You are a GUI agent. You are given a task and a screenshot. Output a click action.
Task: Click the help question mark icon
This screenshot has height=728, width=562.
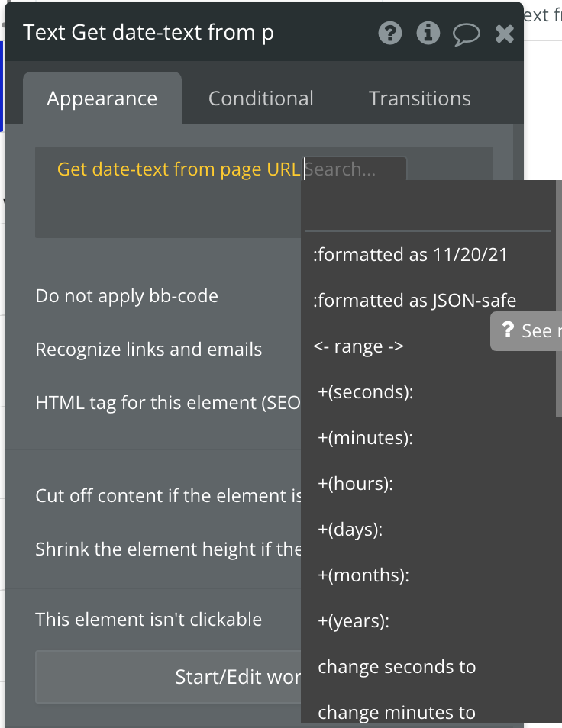(390, 34)
